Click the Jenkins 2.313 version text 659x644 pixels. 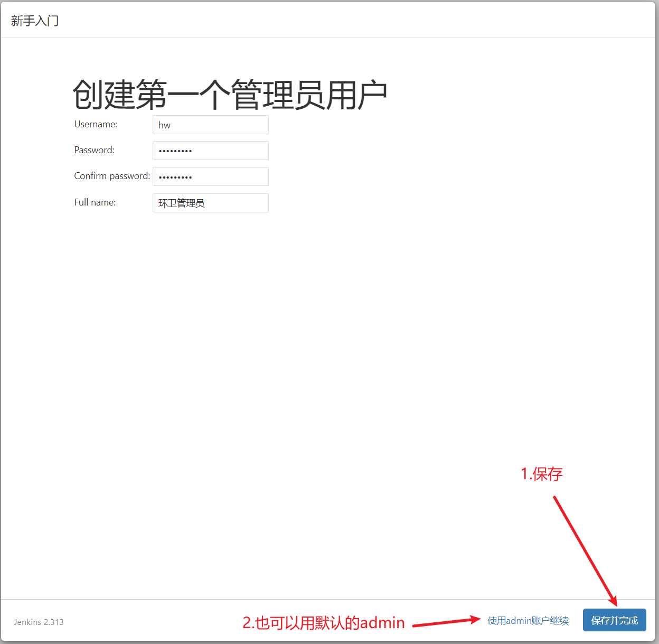tap(39, 622)
